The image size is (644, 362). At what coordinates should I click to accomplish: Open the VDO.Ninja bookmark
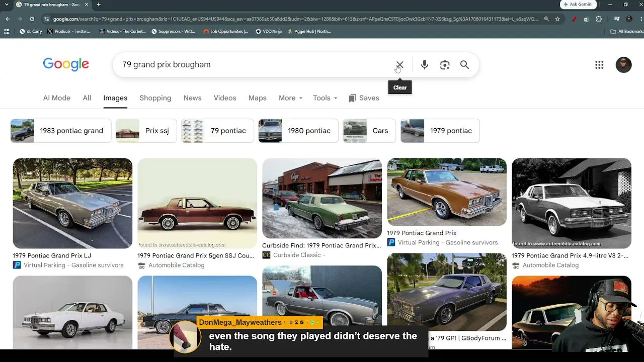tap(269, 31)
